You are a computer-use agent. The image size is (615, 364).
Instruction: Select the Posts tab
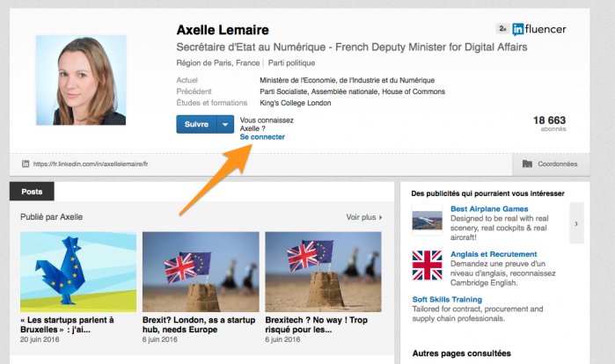[32, 192]
